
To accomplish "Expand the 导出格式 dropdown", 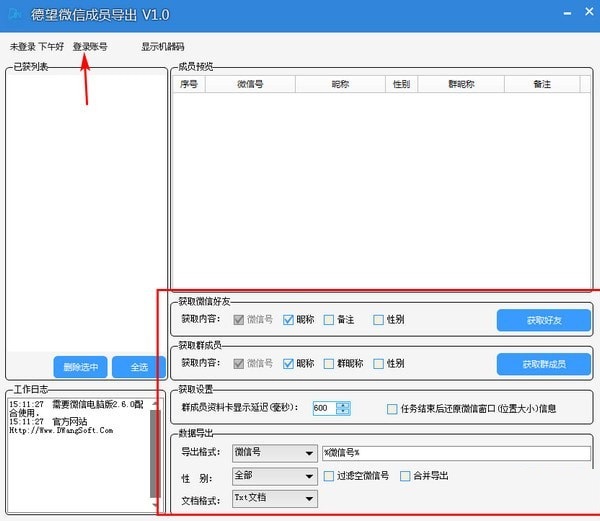I will [x=309, y=453].
